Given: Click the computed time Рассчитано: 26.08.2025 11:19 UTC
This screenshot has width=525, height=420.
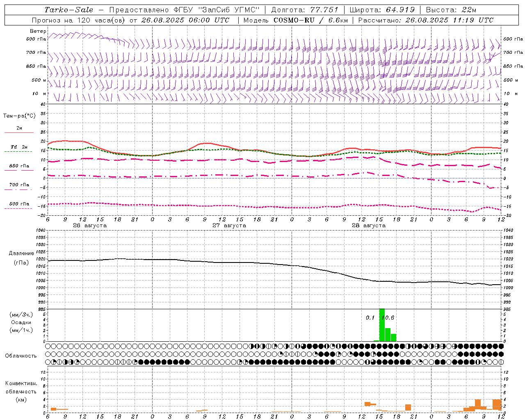Looking at the screenshot, I should pos(426,20).
